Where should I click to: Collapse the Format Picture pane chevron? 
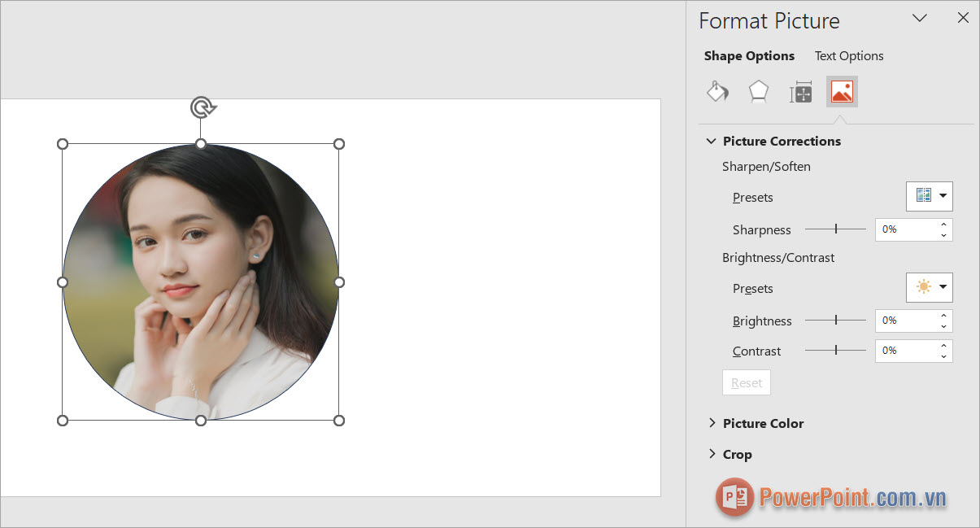pos(920,18)
